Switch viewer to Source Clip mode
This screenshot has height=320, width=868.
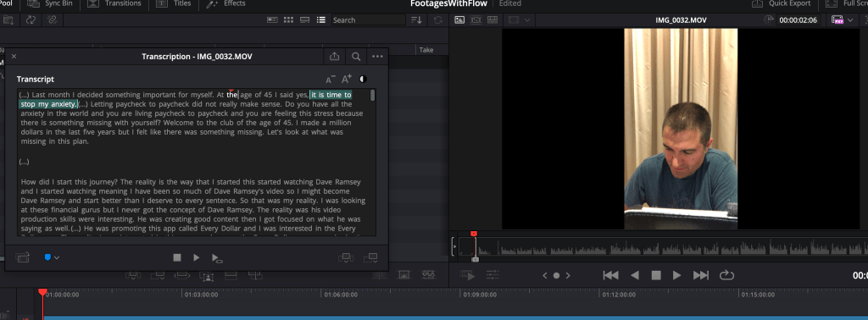click(x=459, y=20)
